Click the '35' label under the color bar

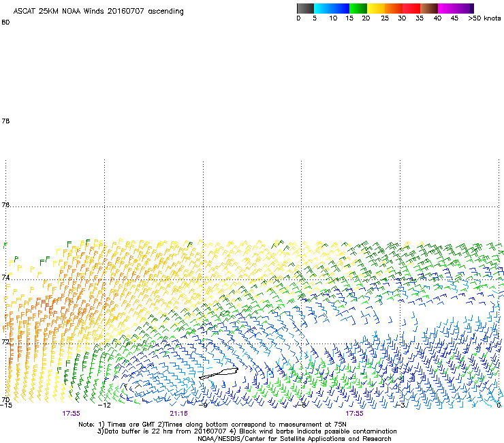point(420,18)
